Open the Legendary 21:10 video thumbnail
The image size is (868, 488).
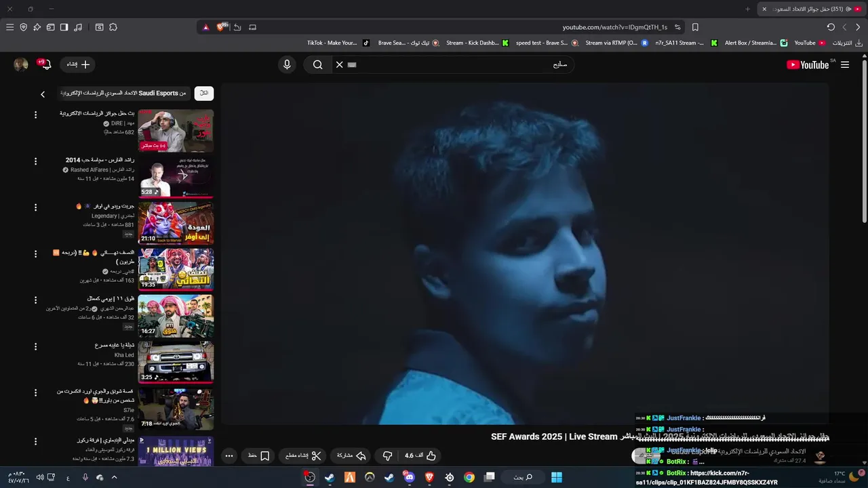coord(176,224)
